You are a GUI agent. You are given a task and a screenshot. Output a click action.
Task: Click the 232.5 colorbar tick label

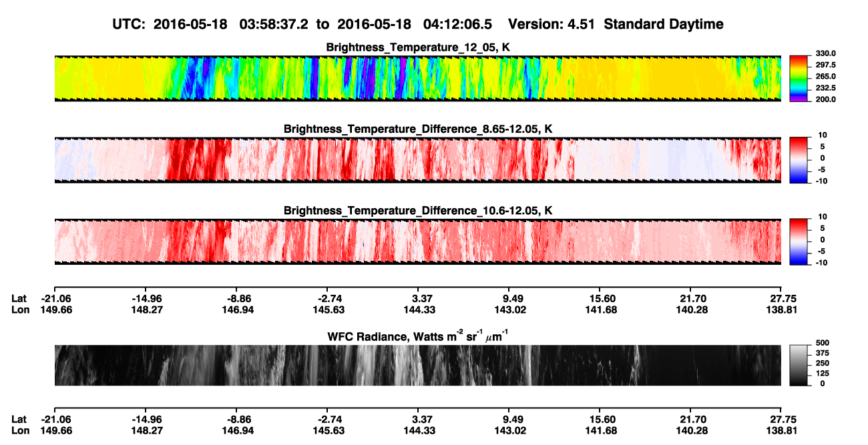point(825,88)
